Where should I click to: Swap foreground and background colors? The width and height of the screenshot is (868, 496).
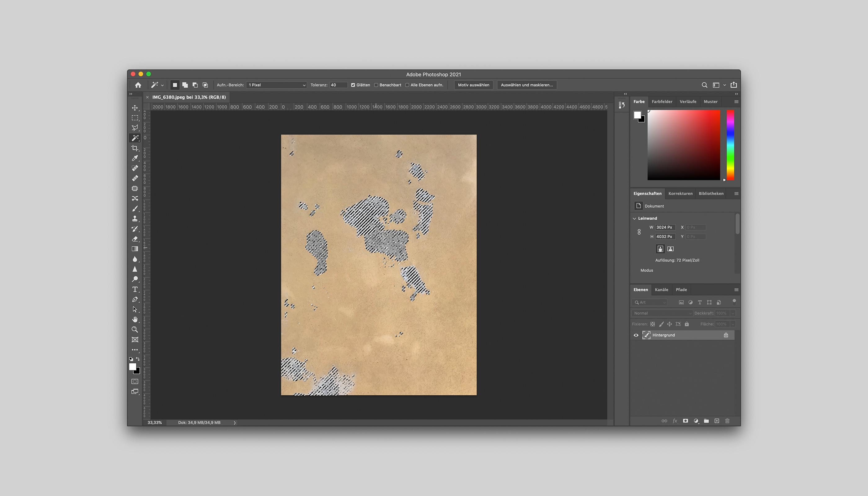(138, 359)
